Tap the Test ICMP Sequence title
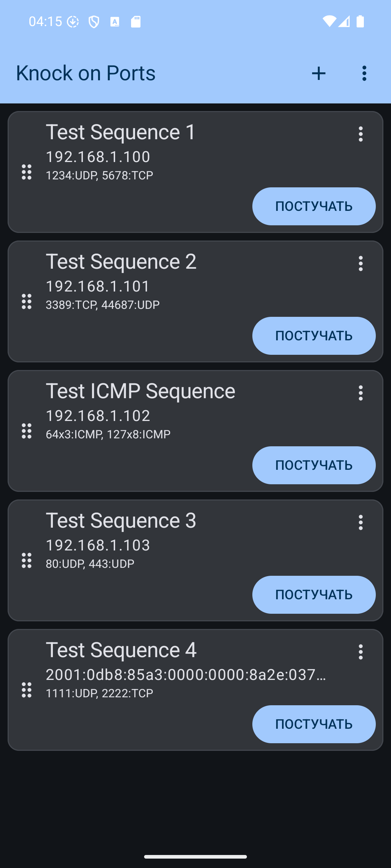This screenshot has width=391, height=868. click(x=140, y=391)
